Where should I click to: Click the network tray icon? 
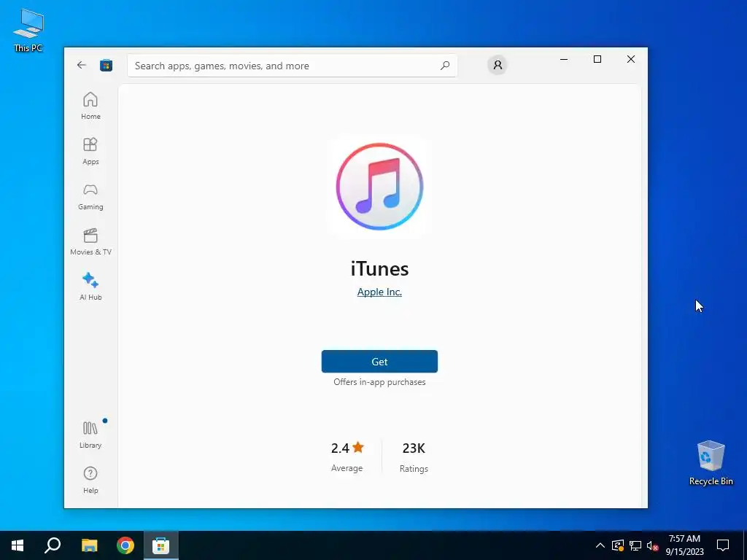pyautogui.click(x=635, y=545)
